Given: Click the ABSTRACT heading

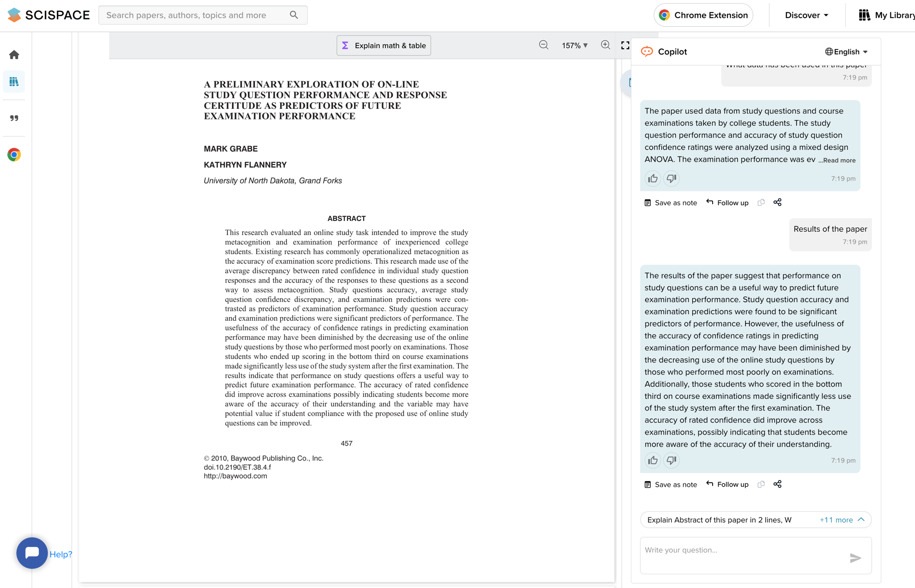Looking at the screenshot, I should click(x=346, y=219).
